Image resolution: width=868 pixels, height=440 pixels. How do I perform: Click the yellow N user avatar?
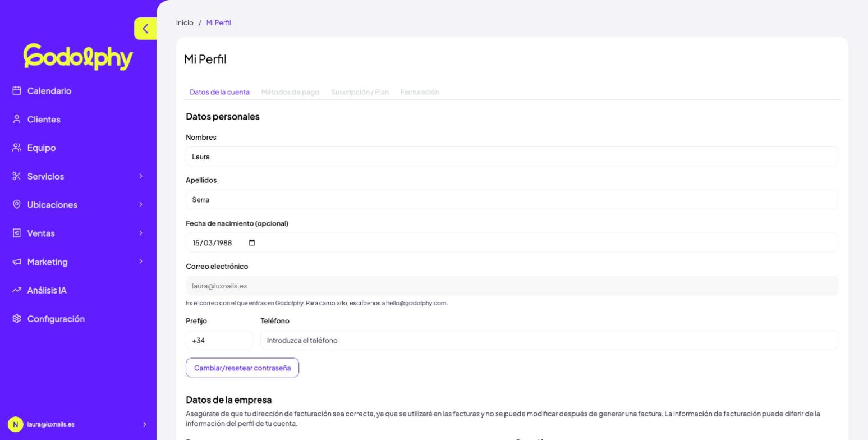pyautogui.click(x=16, y=424)
